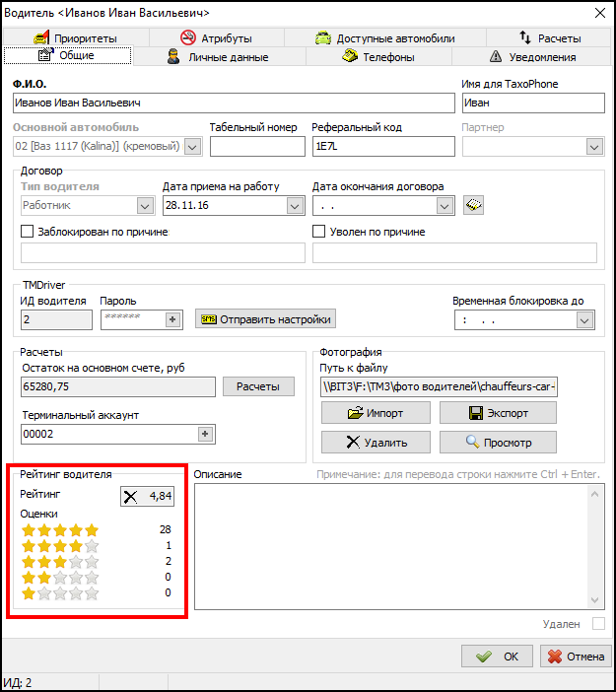Expand Временная блокировка до dropdown
Image resolution: width=616 pixels, height=692 pixels.
(584, 320)
